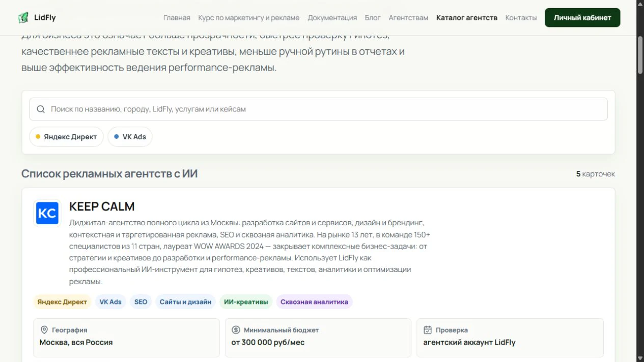This screenshot has height=362, width=644.
Task: Click the KEEP CALM agency logo
Action: (x=47, y=214)
